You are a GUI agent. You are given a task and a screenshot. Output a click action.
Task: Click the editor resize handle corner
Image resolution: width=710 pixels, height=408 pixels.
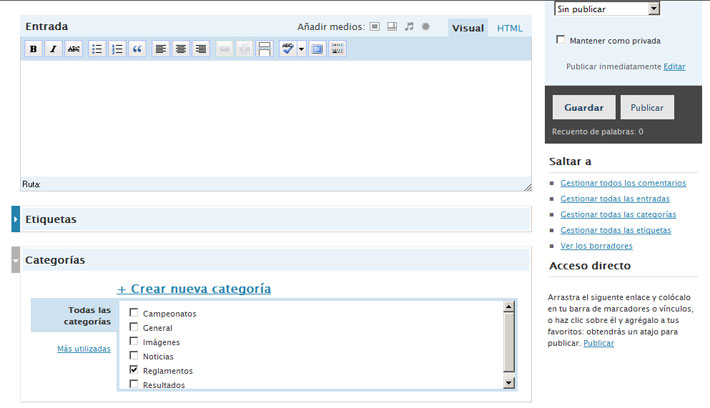pyautogui.click(x=528, y=187)
